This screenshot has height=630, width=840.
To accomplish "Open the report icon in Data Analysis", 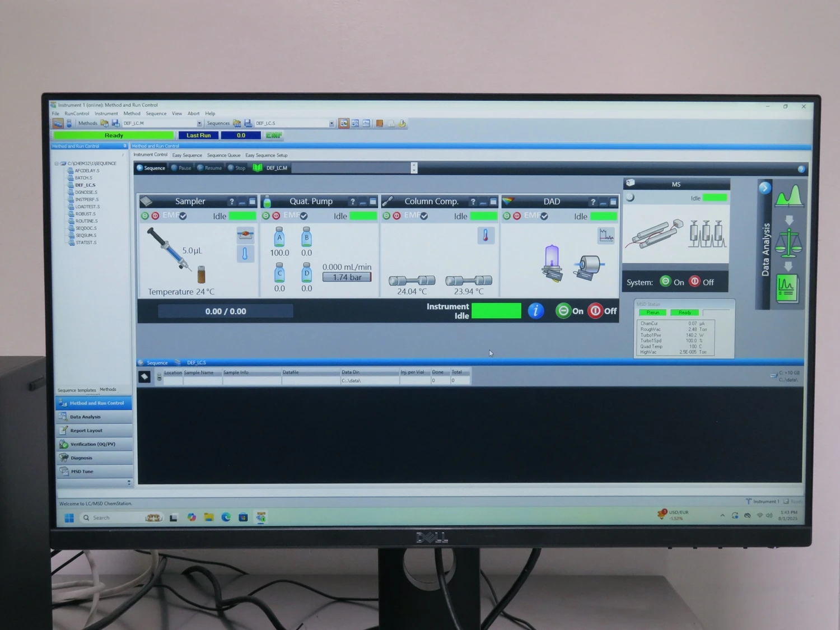I will coord(787,288).
